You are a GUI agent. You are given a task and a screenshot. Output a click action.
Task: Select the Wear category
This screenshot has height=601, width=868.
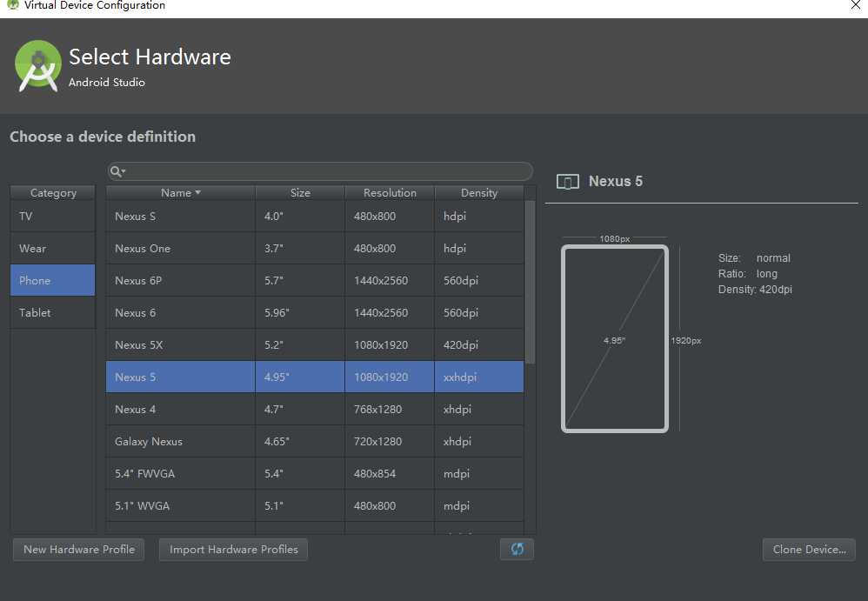pyautogui.click(x=52, y=248)
